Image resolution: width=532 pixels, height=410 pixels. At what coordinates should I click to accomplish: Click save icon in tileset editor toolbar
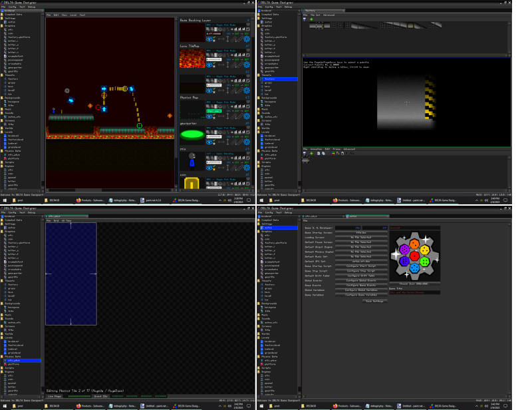[305, 19]
